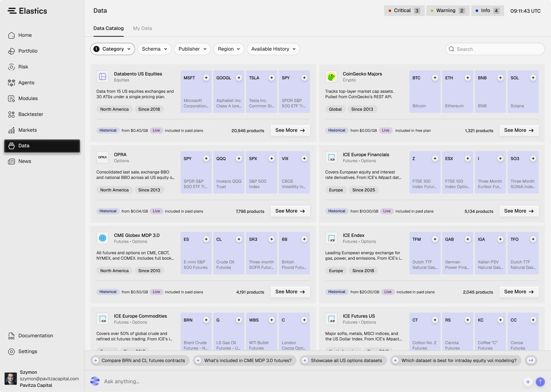This screenshot has height=392, width=551.
Task: Open Critical alerts badge
Action: pyautogui.click(x=404, y=11)
